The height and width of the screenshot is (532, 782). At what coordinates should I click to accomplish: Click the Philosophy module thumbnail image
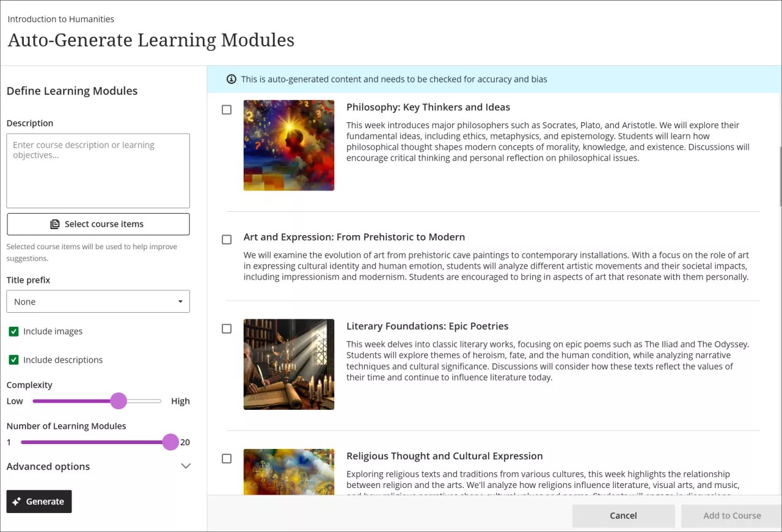tap(288, 145)
